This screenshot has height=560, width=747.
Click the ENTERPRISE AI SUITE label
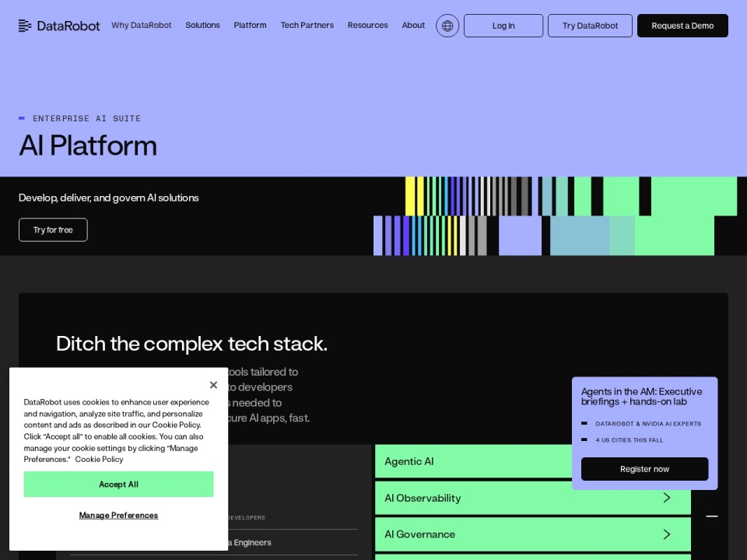pyautogui.click(x=86, y=118)
